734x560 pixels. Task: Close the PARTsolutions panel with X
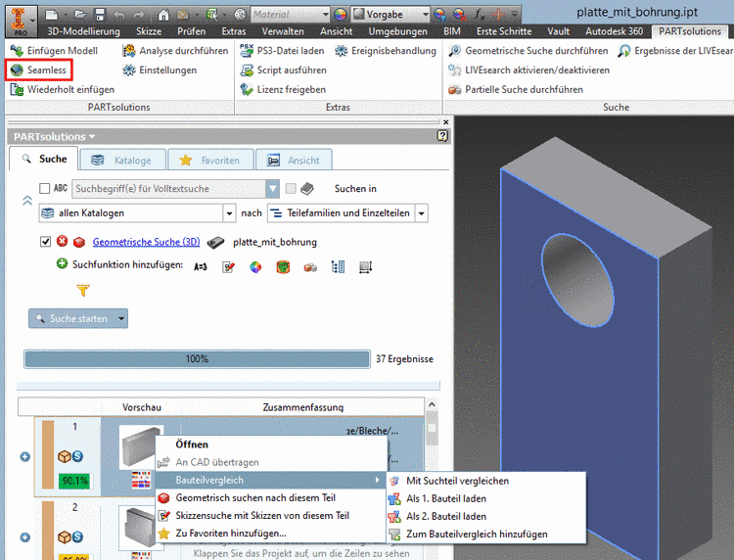point(446,122)
